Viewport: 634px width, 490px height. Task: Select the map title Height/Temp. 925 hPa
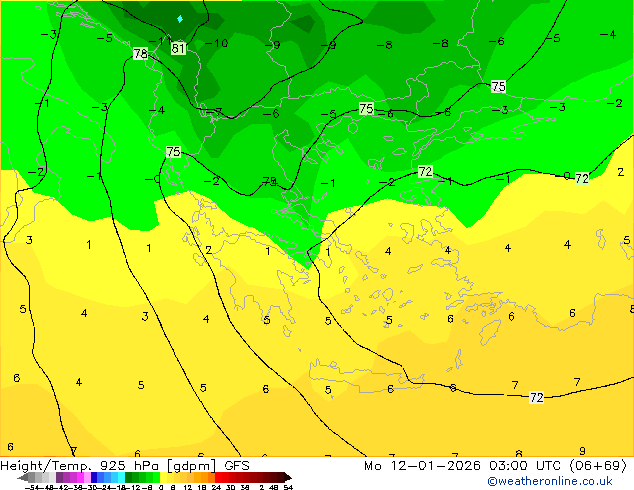point(79,466)
